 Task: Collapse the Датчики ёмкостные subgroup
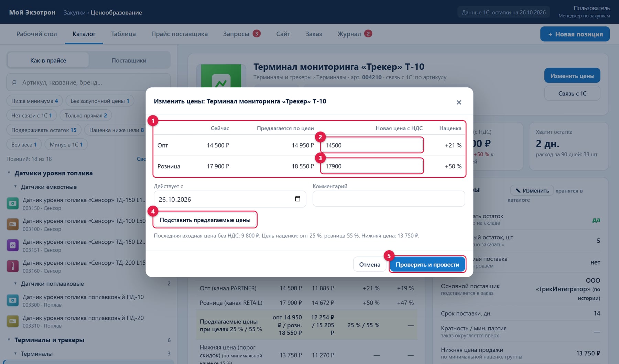[15, 187]
